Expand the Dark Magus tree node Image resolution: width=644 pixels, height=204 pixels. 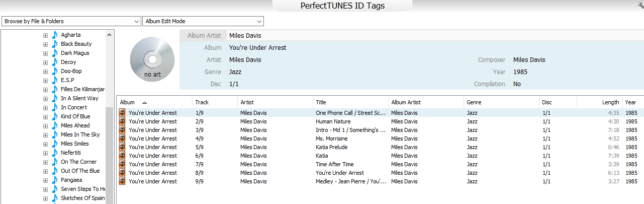point(45,53)
